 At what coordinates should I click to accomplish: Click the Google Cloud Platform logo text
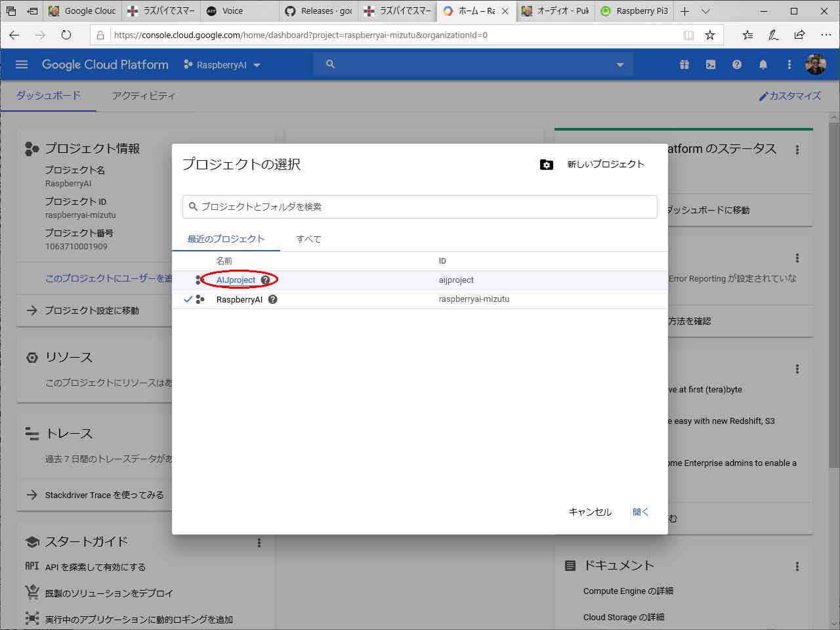[105, 64]
